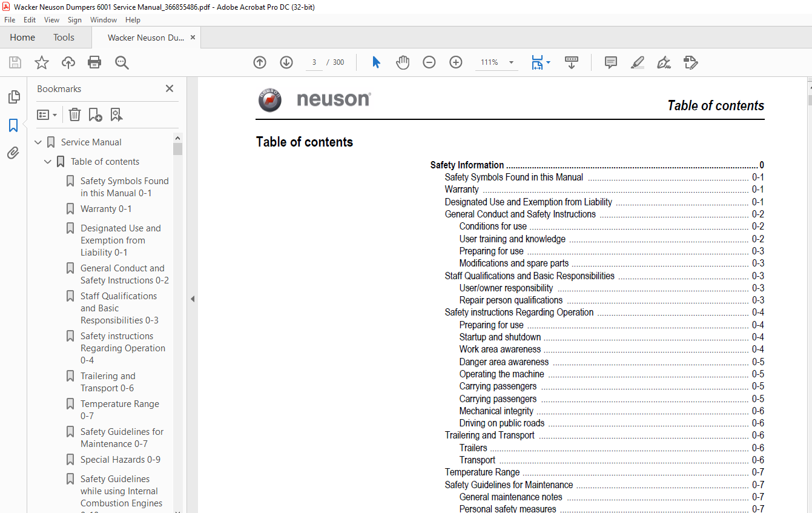Open the Window menu
812x513 pixels.
click(104, 20)
